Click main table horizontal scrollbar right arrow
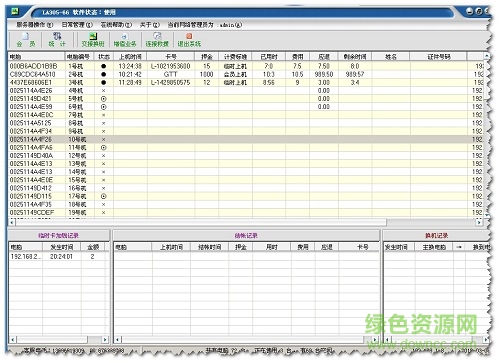500x363 pixels. coord(480,222)
